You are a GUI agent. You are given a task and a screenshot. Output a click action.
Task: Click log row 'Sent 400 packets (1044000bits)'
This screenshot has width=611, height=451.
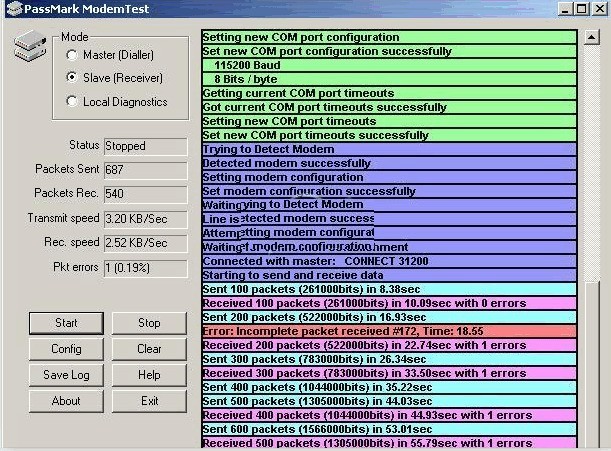point(389,388)
